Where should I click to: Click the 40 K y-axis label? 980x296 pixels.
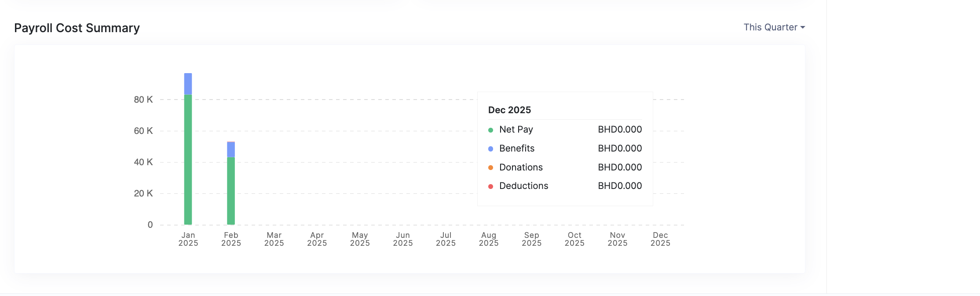click(x=143, y=162)
